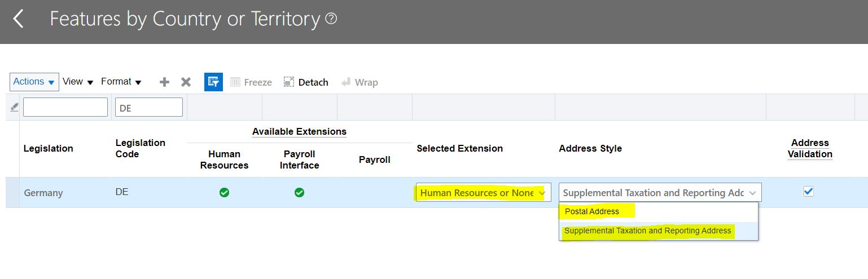The image size is (868, 279).
Task: Click the Payroll column header
Action: tap(375, 160)
